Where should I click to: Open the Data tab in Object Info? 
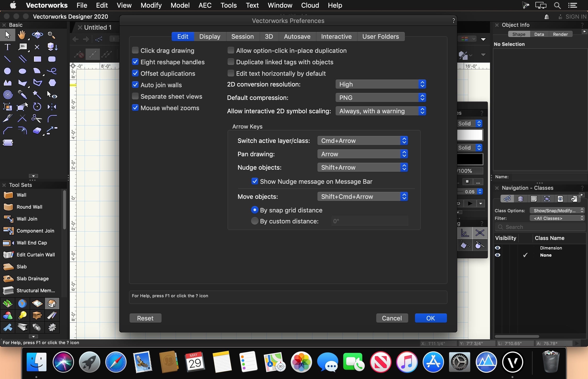[539, 34]
